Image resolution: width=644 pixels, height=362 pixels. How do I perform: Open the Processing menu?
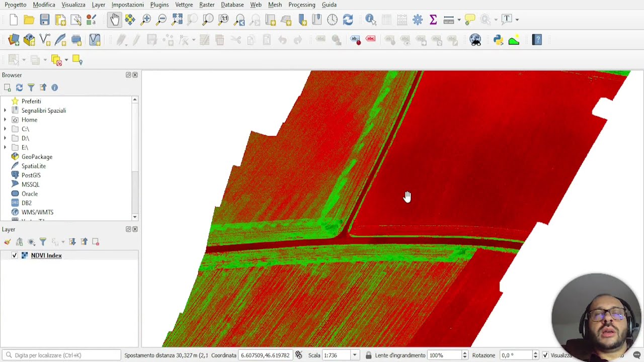click(x=302, y=5)
